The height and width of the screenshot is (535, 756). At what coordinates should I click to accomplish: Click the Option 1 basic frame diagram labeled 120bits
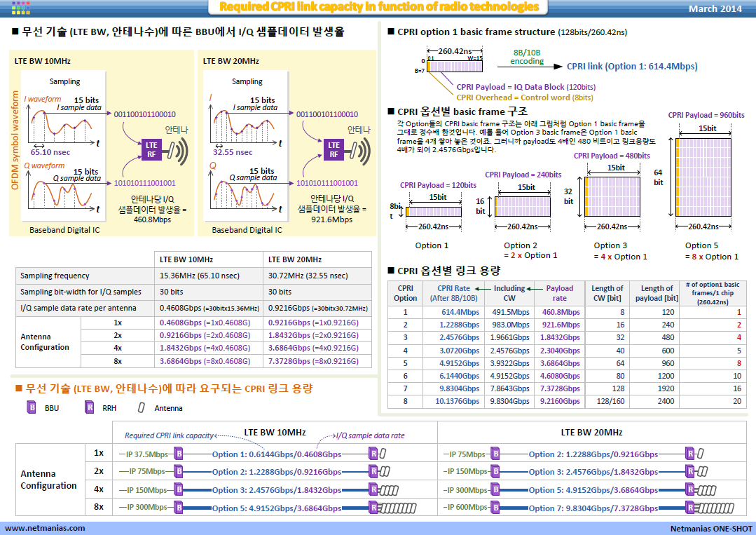pyautogui.click(x=434, y=211)
